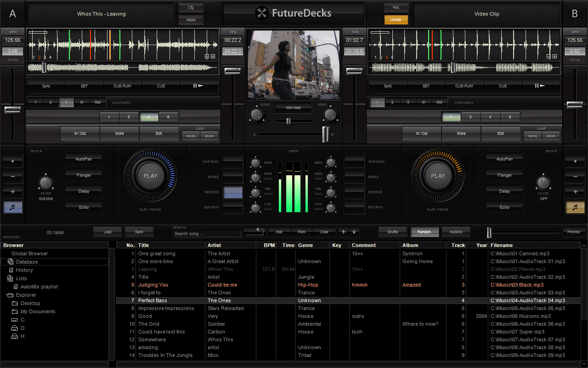Image resolution: width=588 pixels, height=368 pixels.
Task: Sort list by Genre column header
Action: 313,245
